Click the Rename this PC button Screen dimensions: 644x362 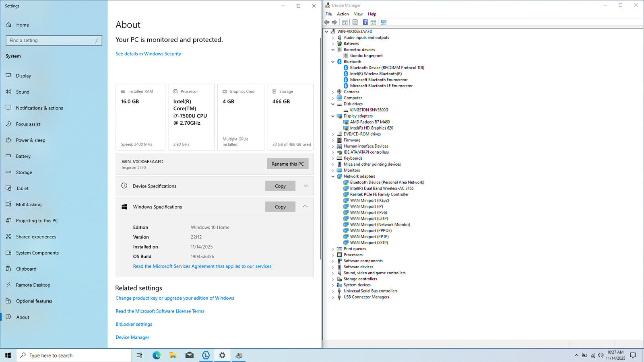(287, 164)
